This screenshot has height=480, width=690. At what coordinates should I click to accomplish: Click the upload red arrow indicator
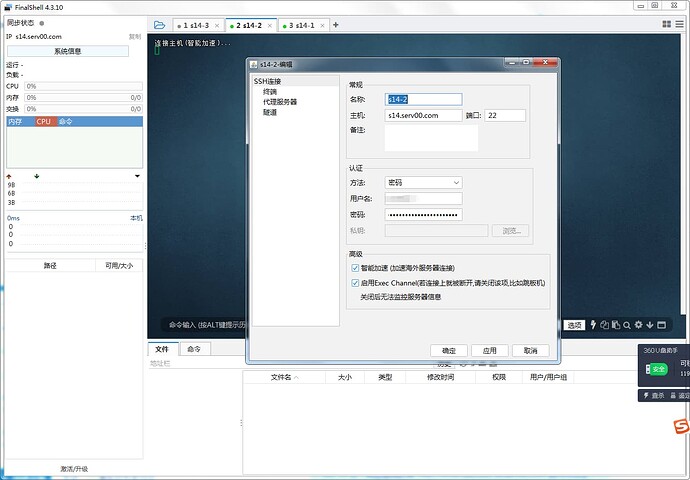coord(9,176)
